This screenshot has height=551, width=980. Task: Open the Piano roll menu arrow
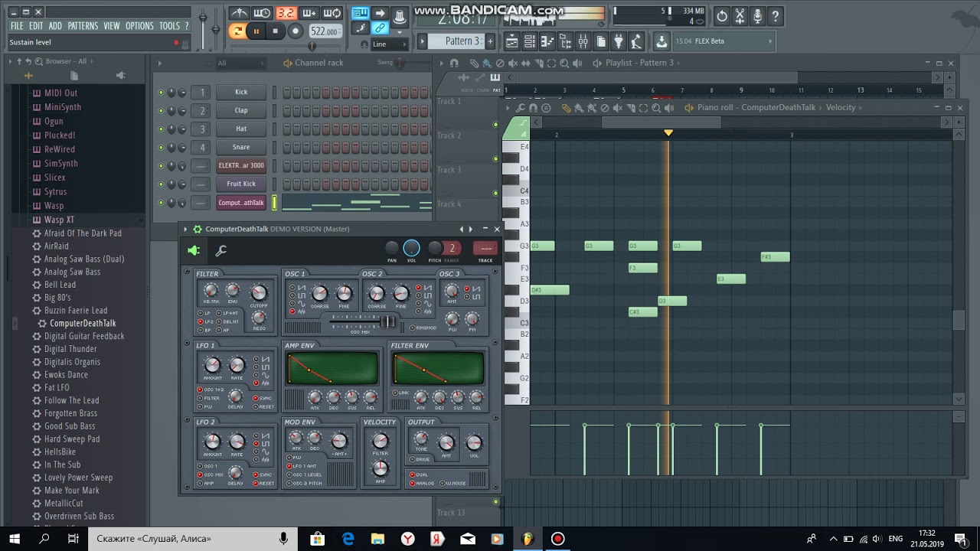tap(508, 108)
